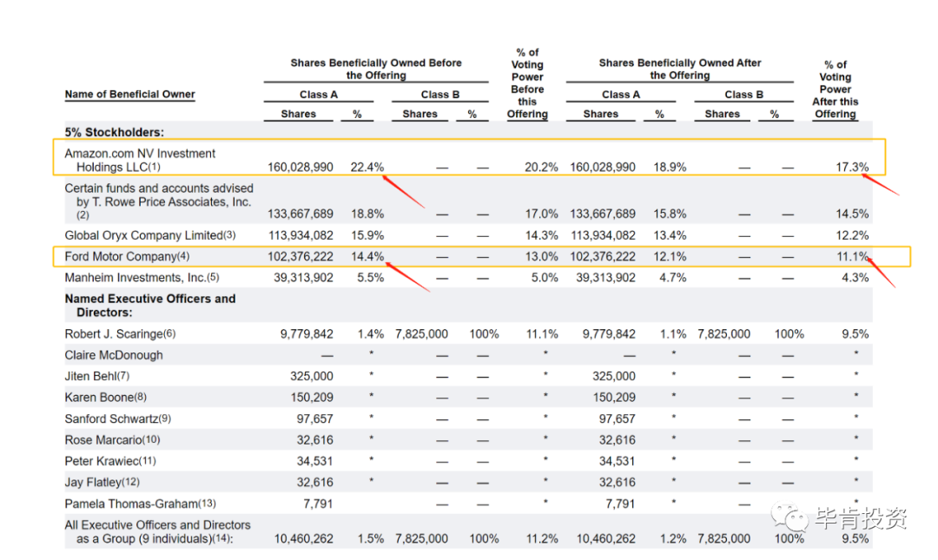
Task: Click the 毕肯投资 watermark text
Action: (x=861, y=517)
